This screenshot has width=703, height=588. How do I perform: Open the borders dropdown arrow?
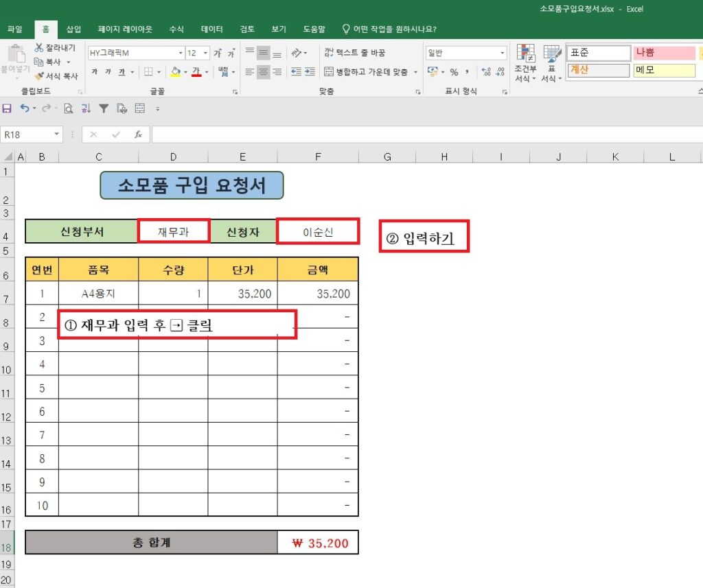[x=159, y=72]
